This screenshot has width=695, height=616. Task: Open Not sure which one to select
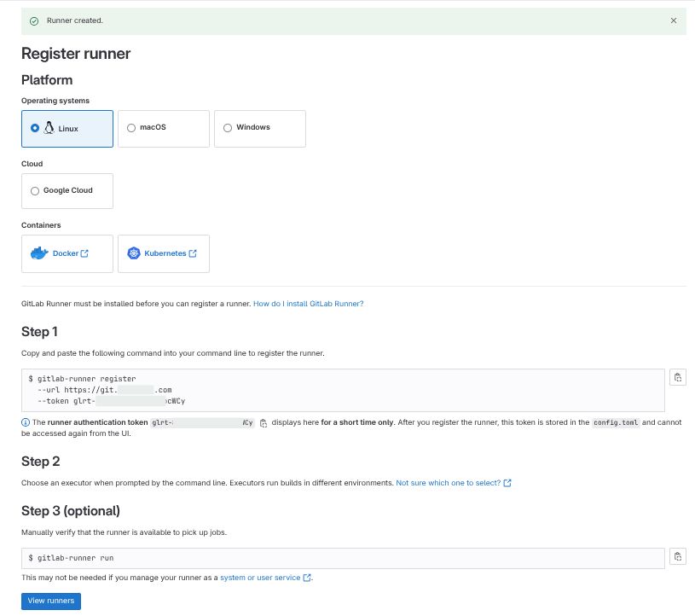pyautogui.click(x=448, y=483)
